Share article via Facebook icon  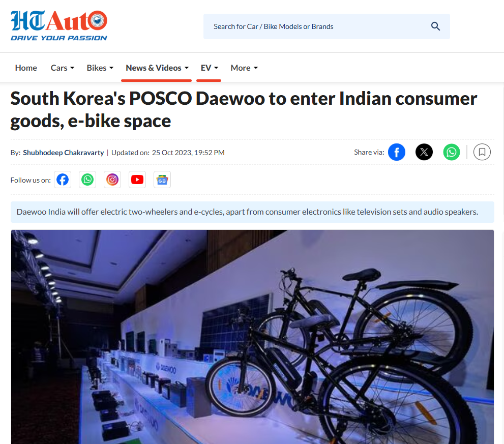[397, 152]
